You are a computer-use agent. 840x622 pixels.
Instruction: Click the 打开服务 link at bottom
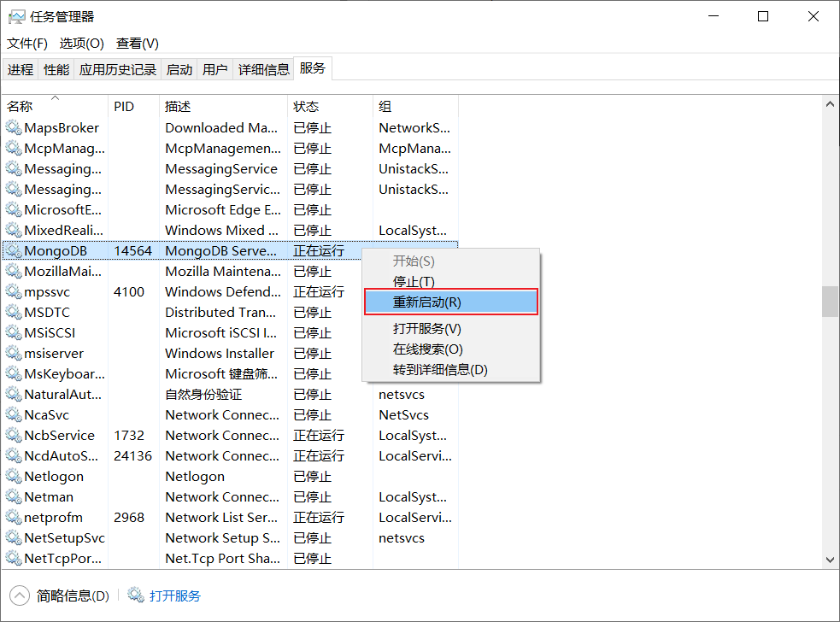tap(175, 596)
